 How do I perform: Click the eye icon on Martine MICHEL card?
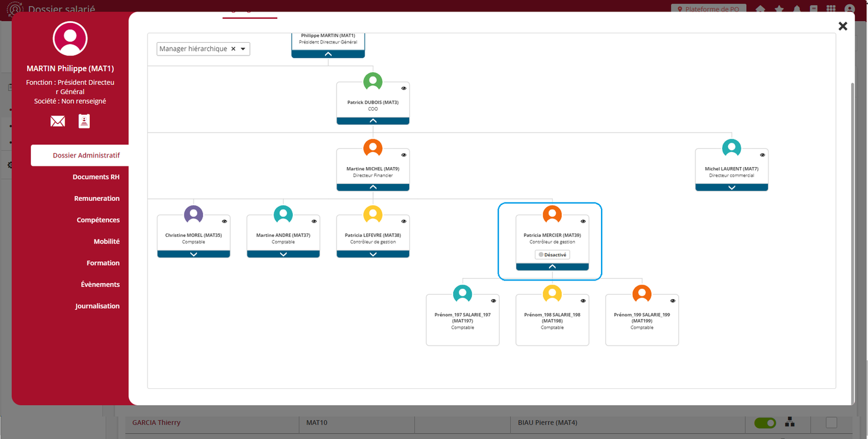click(x=404, y=155)
